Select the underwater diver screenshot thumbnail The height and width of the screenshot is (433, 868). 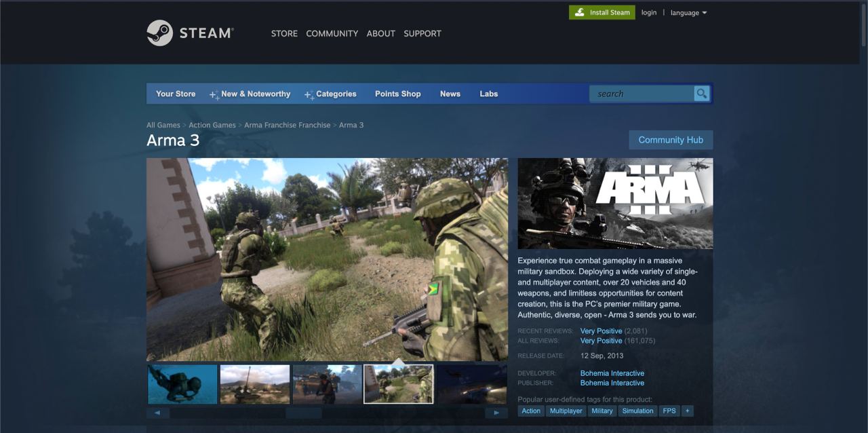(182, 384)
